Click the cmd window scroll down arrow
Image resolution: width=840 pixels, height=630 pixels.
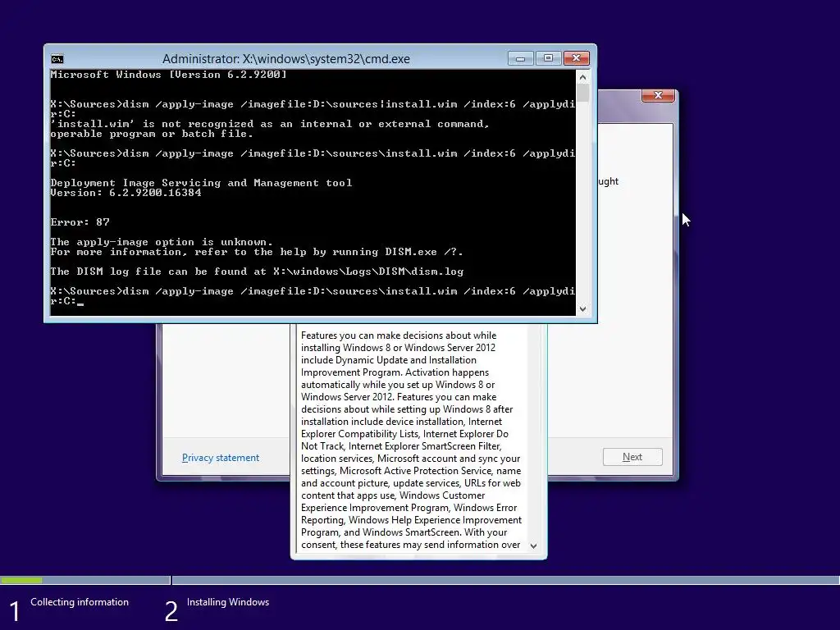click(583, 309)
